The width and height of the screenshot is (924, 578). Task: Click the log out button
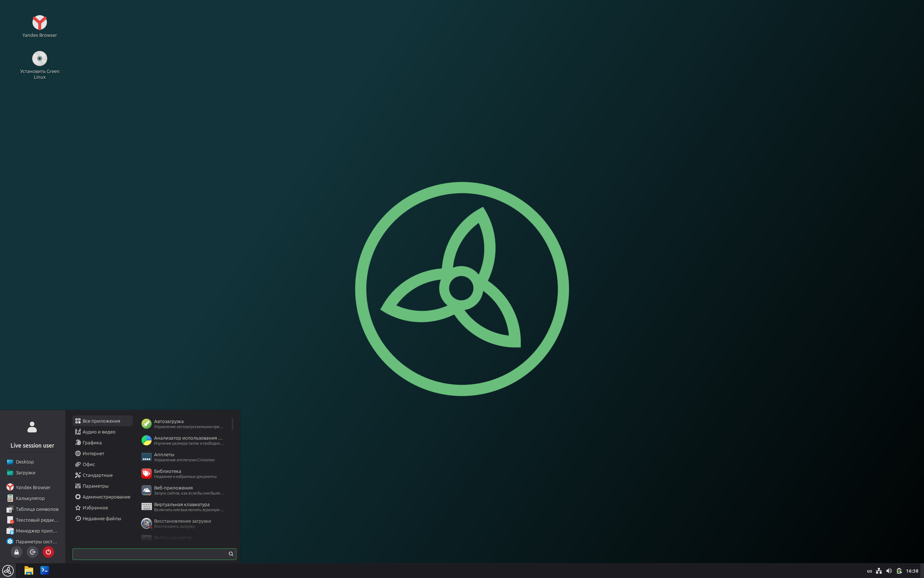(32, 552)
